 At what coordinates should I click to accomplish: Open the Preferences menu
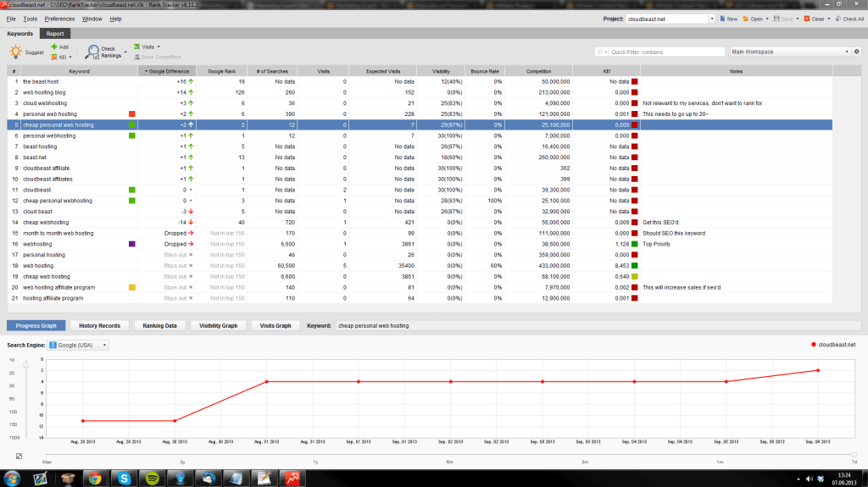pos(59,19)
